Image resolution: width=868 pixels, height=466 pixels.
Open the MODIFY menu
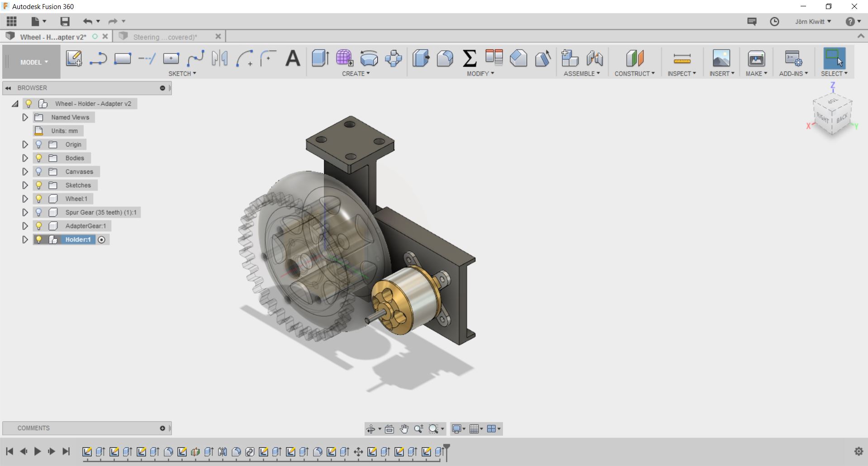pos(480,73)
